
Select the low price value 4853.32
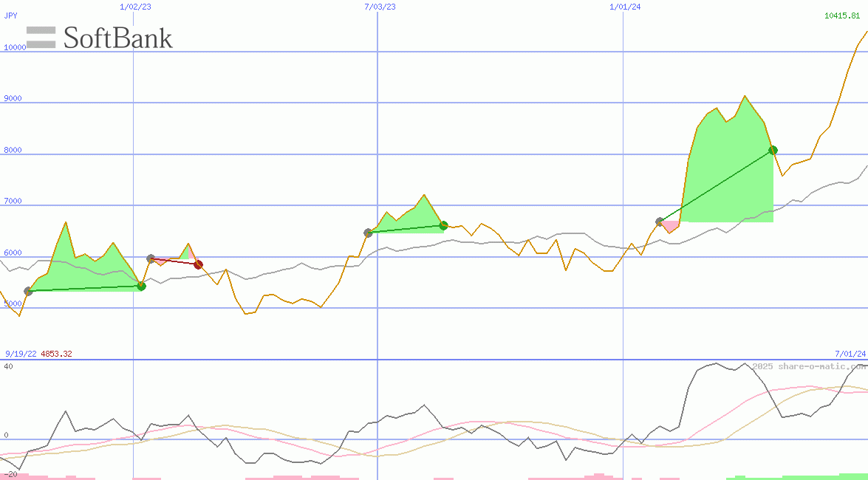coord(56,354)
